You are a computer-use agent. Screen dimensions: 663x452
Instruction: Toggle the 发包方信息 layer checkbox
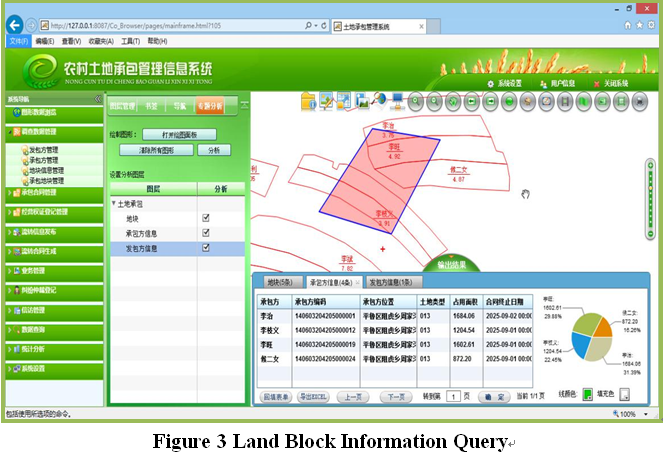[x=206, y=248]
